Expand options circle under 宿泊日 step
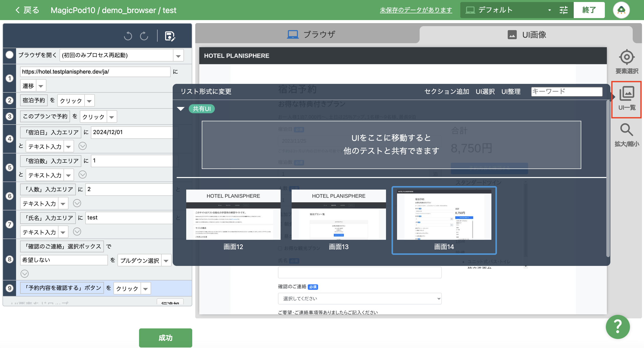 pos(83,146)
